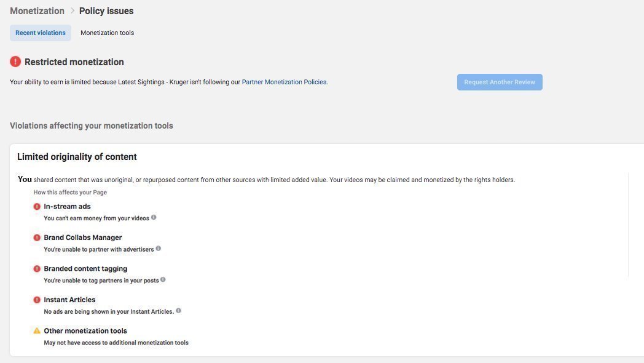
Task: Select Policy issues in the breadcrumb
Action: (106, 11)
